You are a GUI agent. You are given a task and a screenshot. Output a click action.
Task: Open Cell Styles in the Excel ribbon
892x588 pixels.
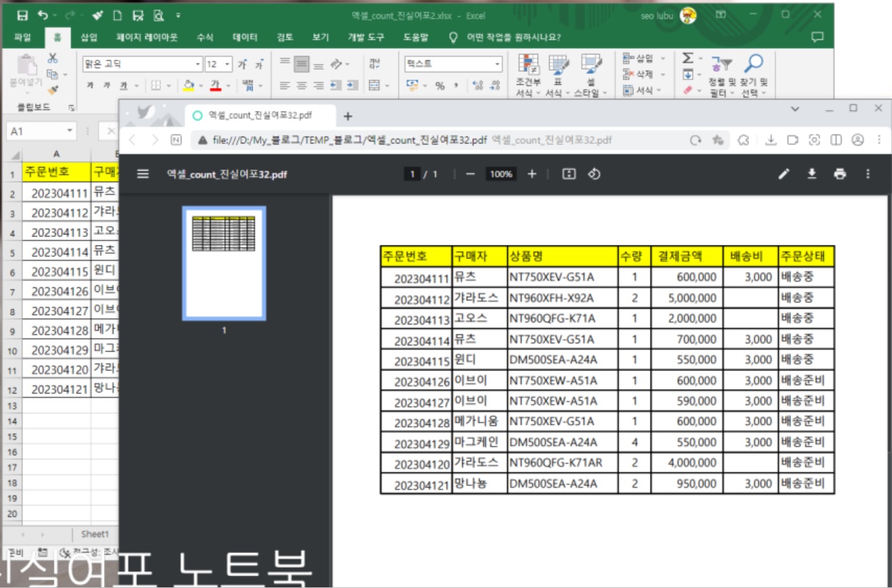[x=591, y=76]
